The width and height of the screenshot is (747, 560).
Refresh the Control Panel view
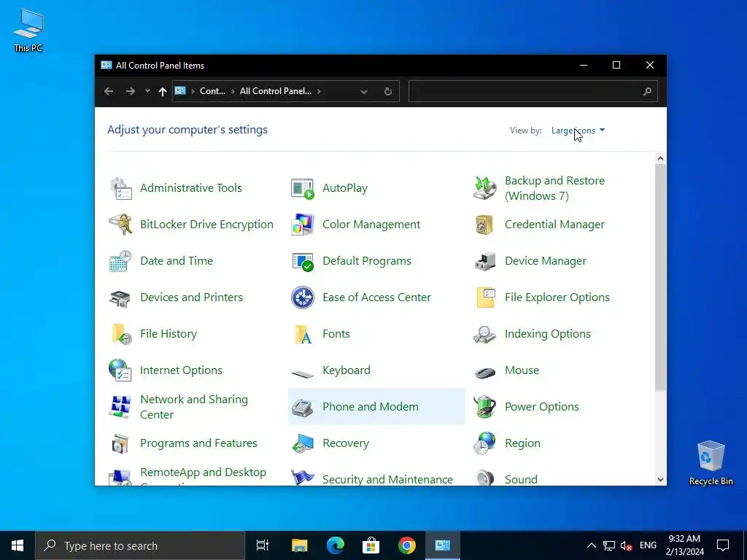click(388, 91)
